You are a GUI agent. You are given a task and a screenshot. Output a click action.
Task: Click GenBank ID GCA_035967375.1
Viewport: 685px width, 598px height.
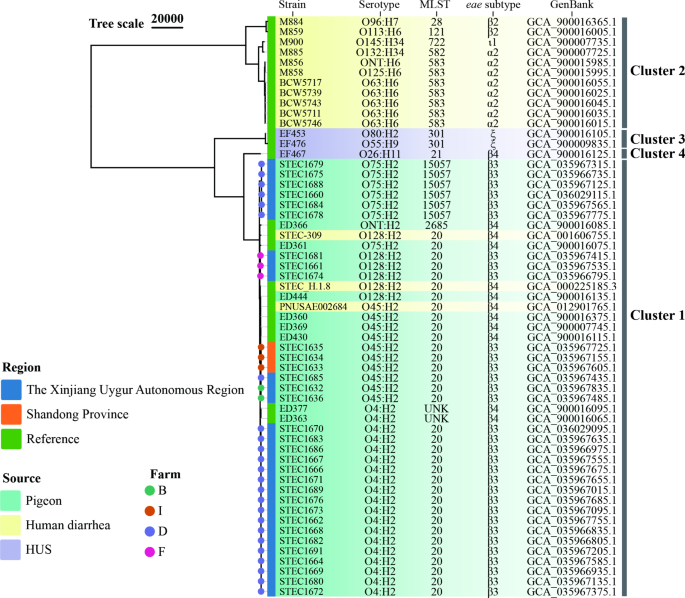coord(571,592)
